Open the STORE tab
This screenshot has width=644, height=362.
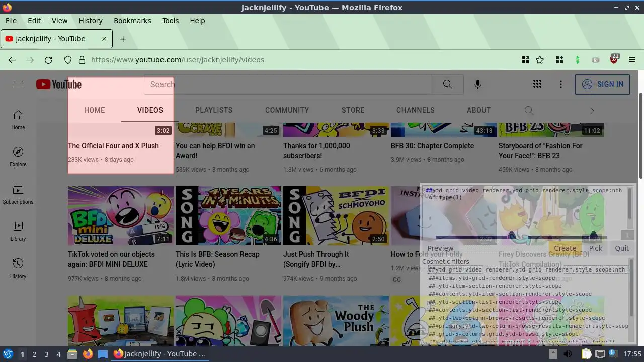353,110
